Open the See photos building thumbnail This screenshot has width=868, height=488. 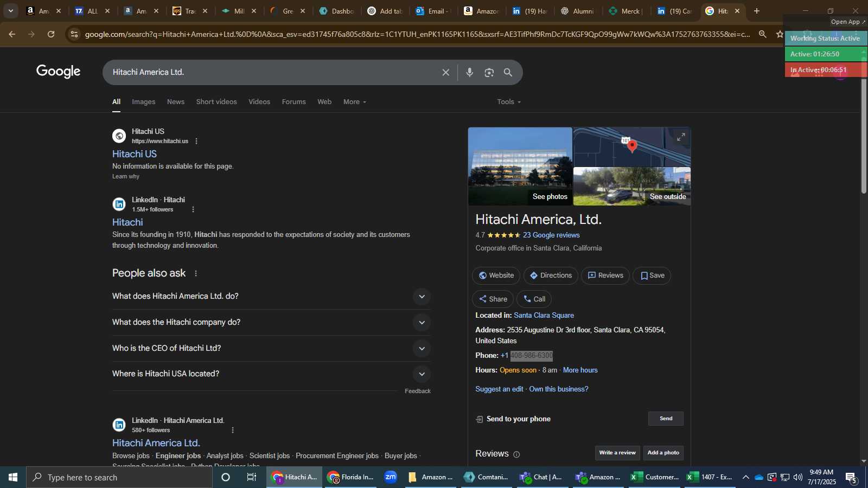(520, 166)
